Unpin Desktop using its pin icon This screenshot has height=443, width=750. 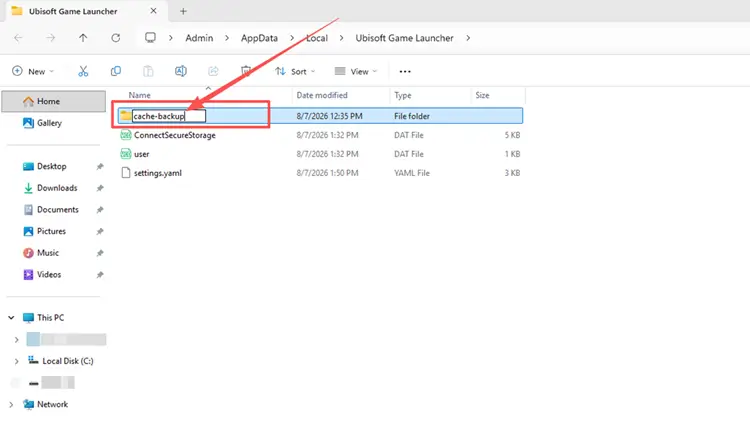click(99, 166)
